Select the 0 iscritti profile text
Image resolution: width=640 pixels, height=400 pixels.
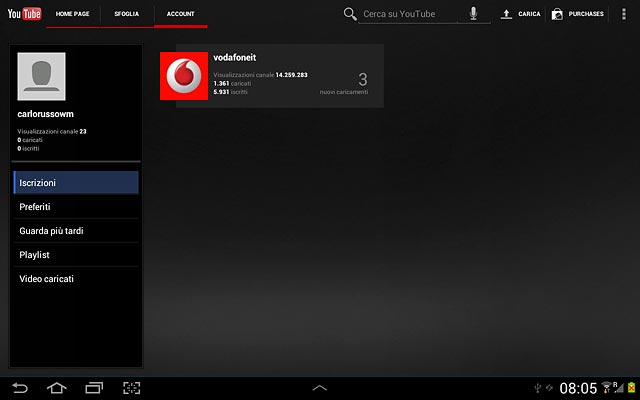coord(28,149)
